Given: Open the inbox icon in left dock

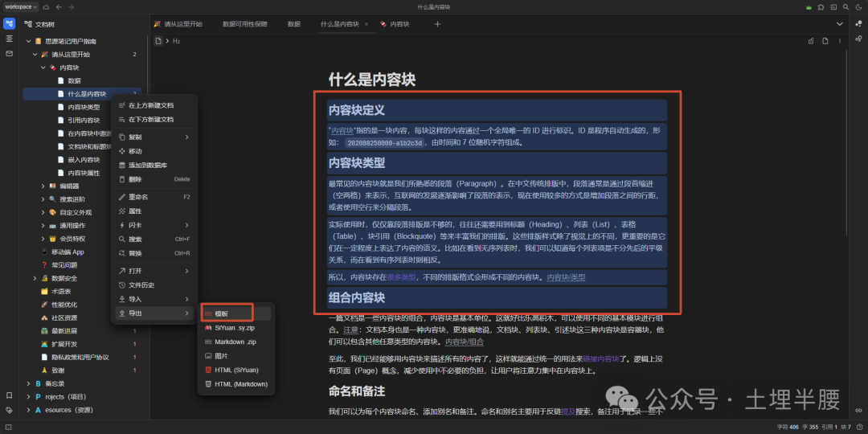Looking at the screenshot, I should click(10, 54).
